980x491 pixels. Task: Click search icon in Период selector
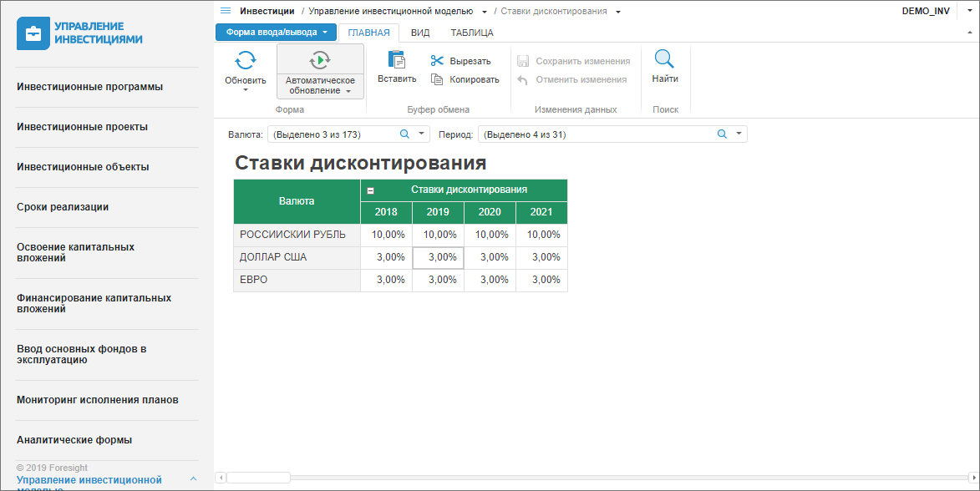(722, 134)
